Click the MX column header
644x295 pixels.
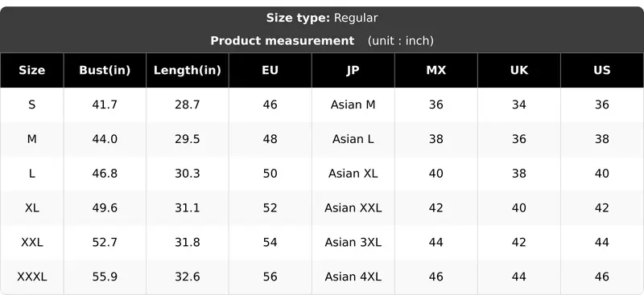click(x=436, y=70)
